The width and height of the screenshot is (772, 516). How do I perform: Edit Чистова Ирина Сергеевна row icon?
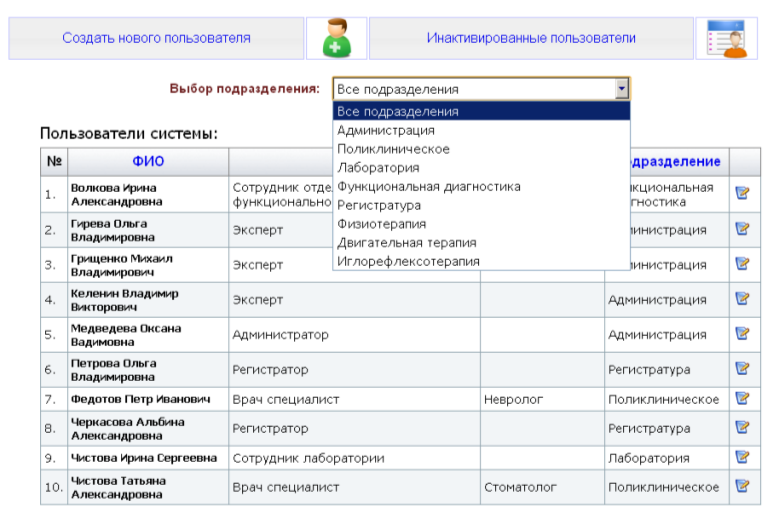pyautogui.click(x=742, y=457)
